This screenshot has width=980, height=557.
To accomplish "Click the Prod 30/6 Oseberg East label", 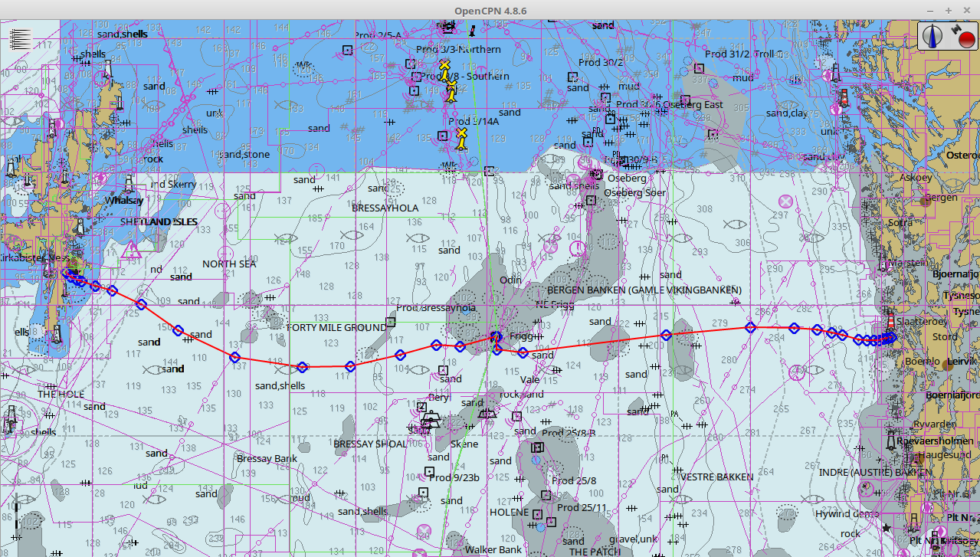I will tap(670, 105).
